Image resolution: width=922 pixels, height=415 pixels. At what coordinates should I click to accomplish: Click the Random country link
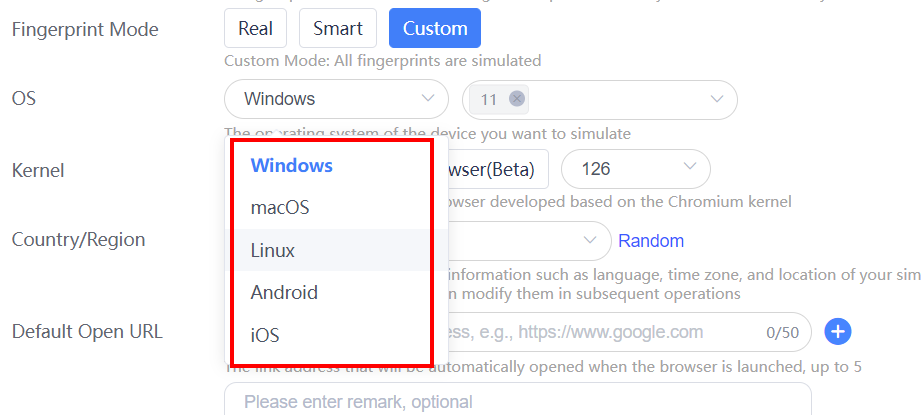[651, 240]
